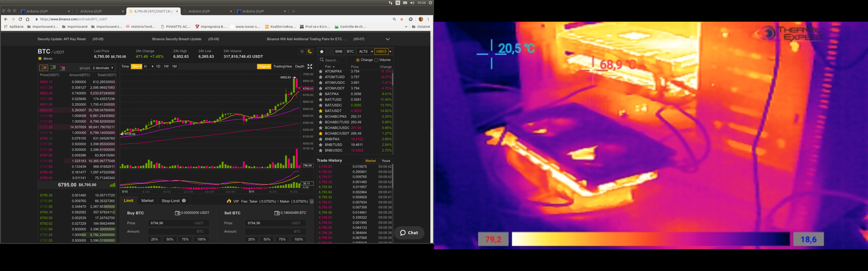Show favorites star filter in pairs panel
Viewport: 868px width, 271px height.
[322, 51]
